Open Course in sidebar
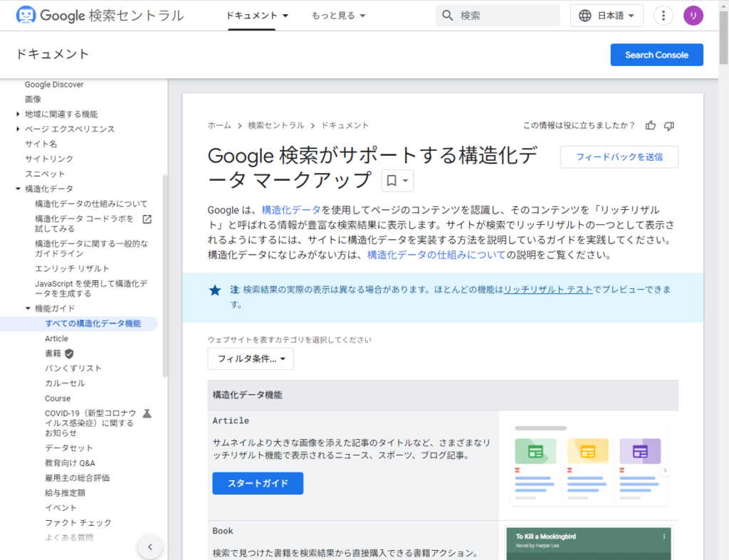The height and width of the screenshot is (560, 729). [58, 398]
